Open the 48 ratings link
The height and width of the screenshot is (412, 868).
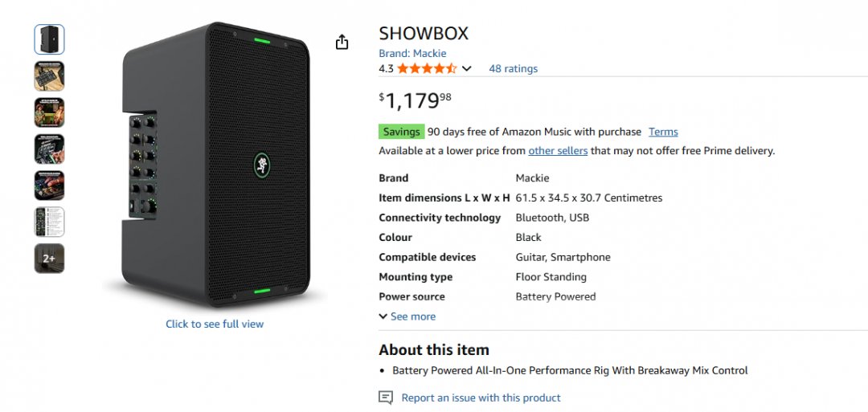513,69
